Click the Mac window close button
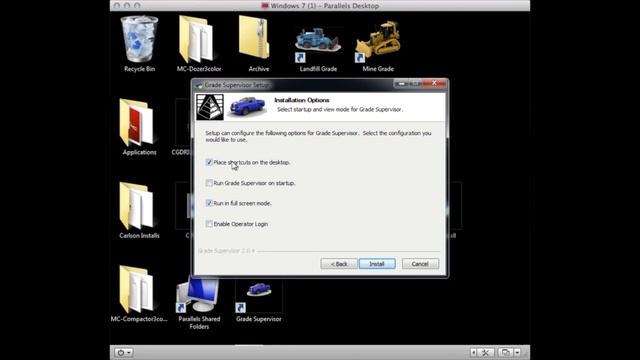 117,6
